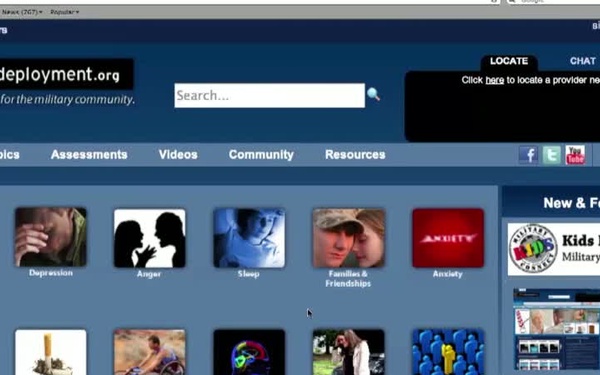Open the Depression topic tile
Screen dimensions: 600x375
point(51,237)
